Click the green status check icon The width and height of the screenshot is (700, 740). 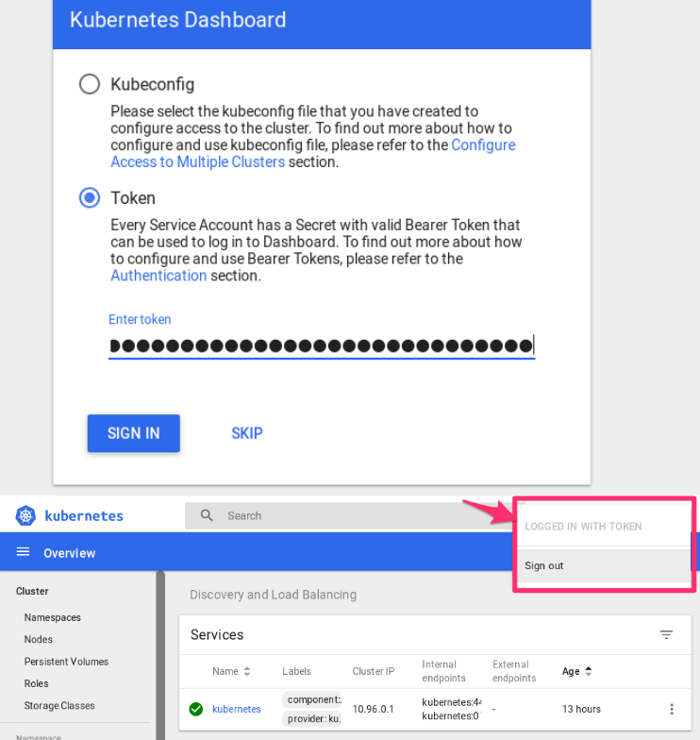pos(196,709)
